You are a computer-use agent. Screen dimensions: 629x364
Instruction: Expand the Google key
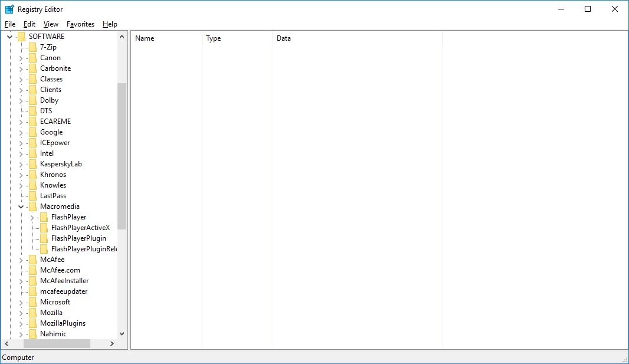tap(21, 132)
